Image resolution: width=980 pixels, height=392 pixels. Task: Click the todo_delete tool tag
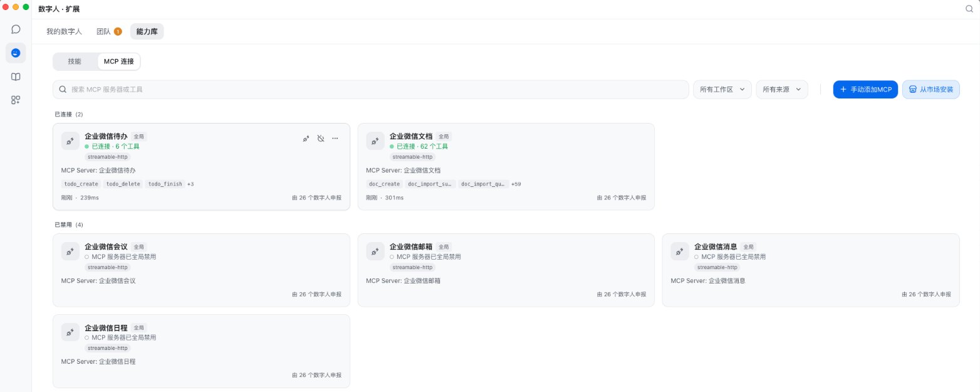pos(123,184)
